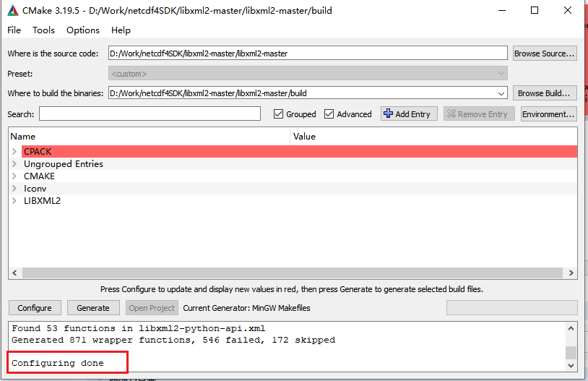Expand the Iconv group

tap(14, 189)
